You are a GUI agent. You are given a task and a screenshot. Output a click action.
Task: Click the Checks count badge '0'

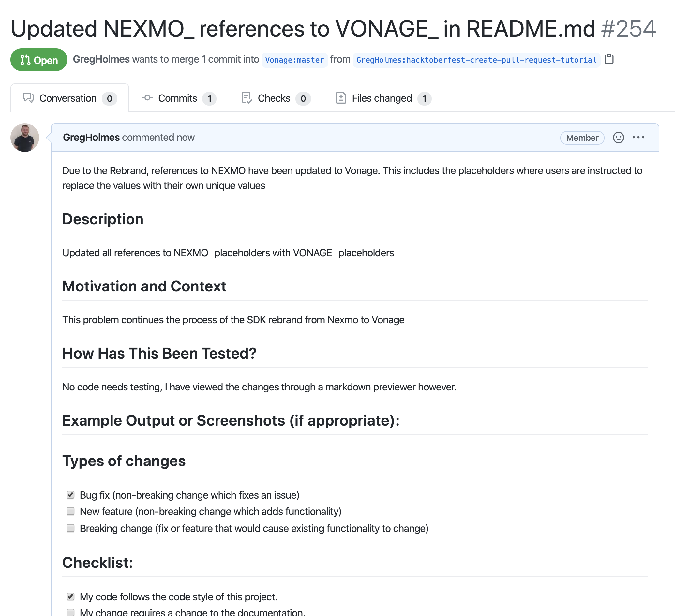[x=303, y=99]
